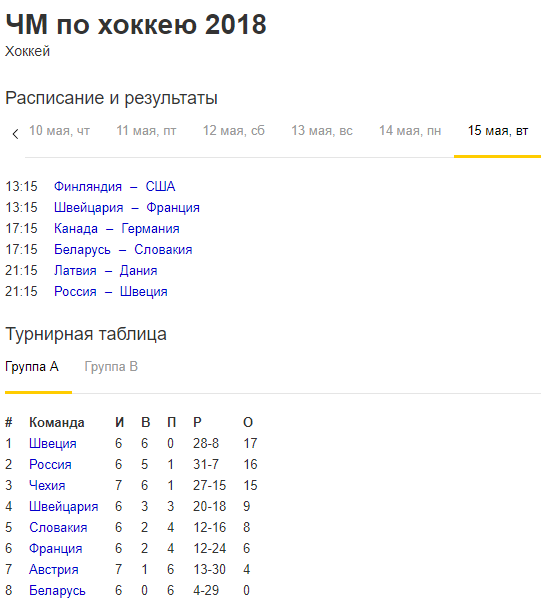This screenshot has height=605, width=543.
Task: Click Австрия in the standings table
Action: [54, 570]
